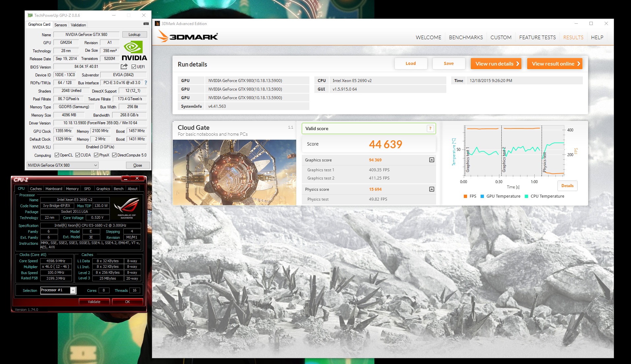
Task: Go to BENCHMARKS in 3DMark navigation
Action: click(466, 38)
